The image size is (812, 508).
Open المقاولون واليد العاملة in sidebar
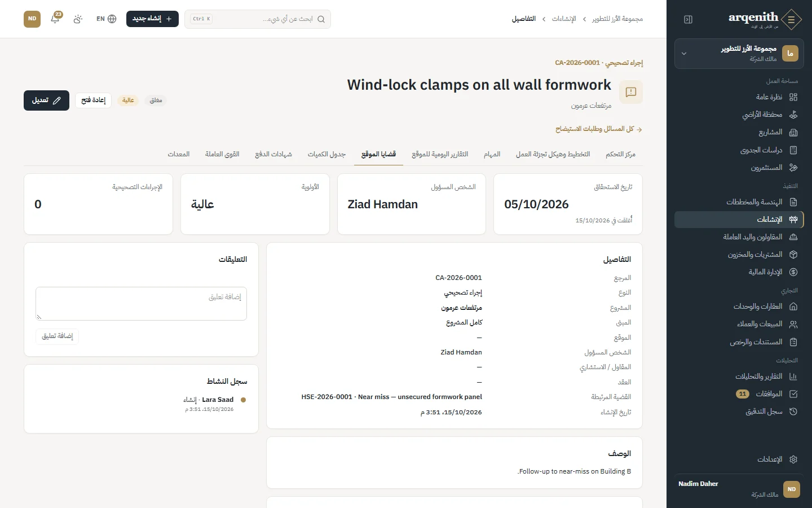tap(739, 237)
